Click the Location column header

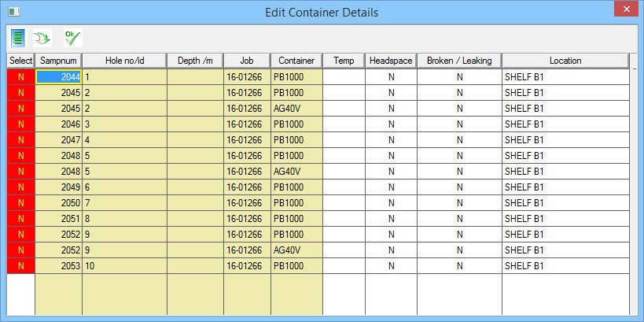565,61
